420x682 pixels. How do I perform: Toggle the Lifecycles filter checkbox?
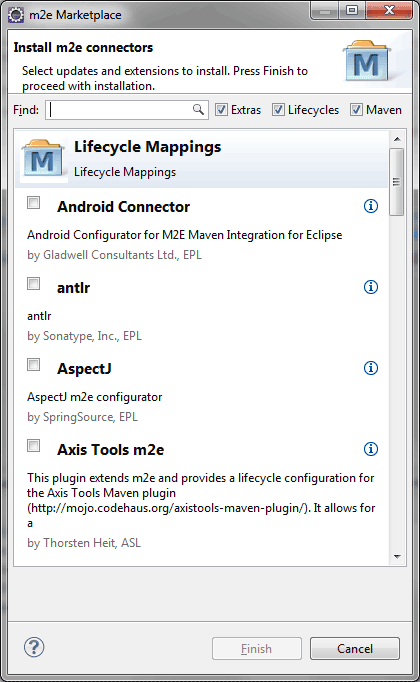278,110
